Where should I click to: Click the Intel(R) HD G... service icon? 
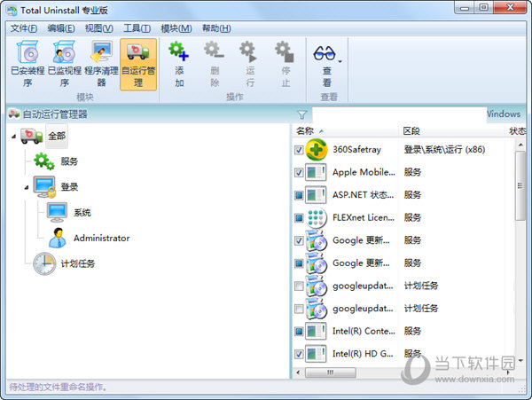pyautogui.click(x=316, y=354)
